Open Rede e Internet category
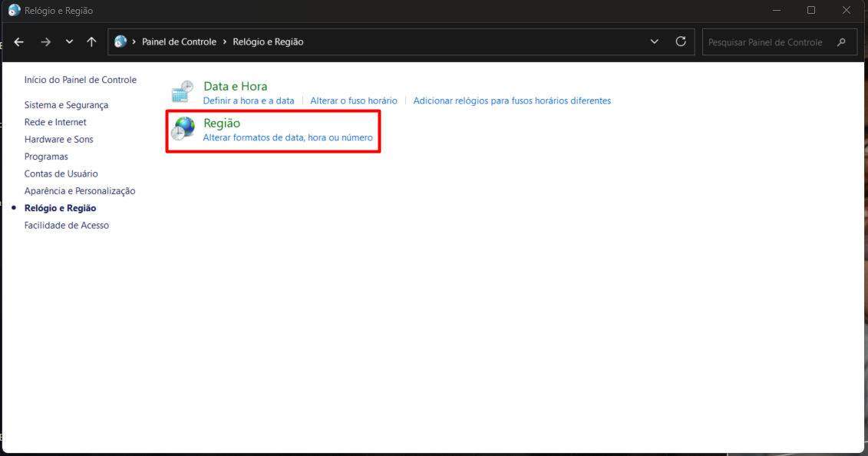Screen dimensions: 868x456 [55, 122]
